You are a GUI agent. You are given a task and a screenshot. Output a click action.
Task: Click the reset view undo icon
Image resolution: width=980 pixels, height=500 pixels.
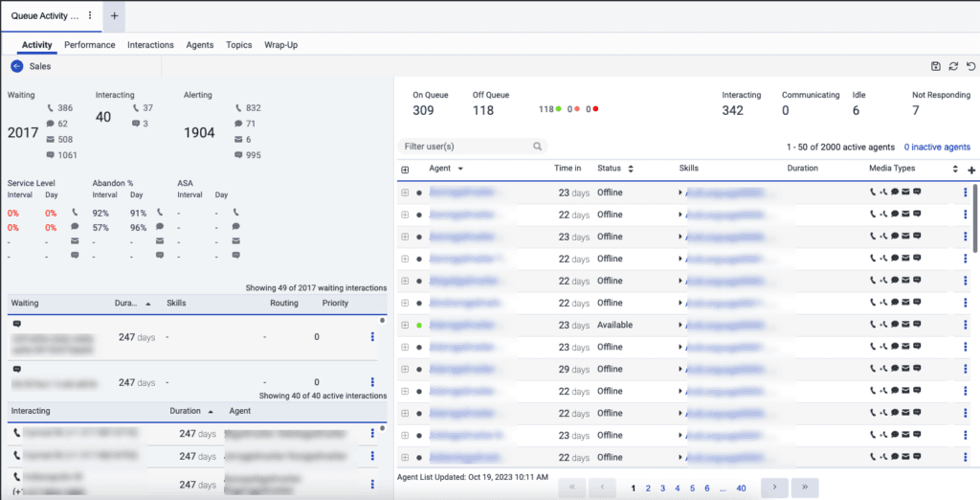[970, 66]
